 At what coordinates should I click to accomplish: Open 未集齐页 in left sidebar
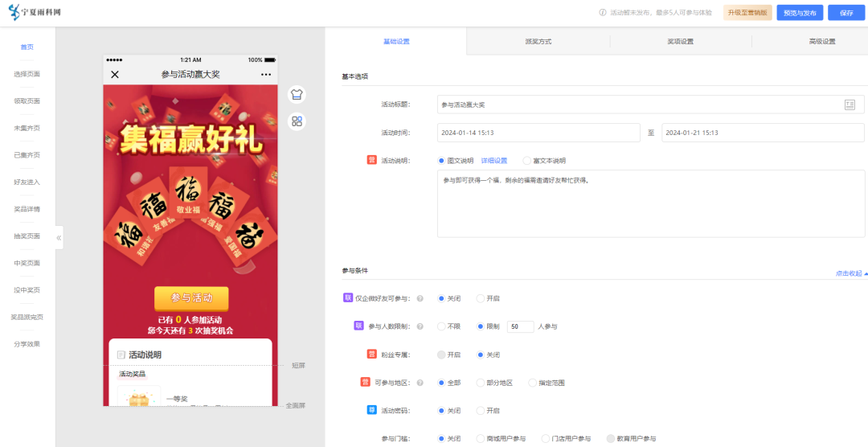click(27, 128)
